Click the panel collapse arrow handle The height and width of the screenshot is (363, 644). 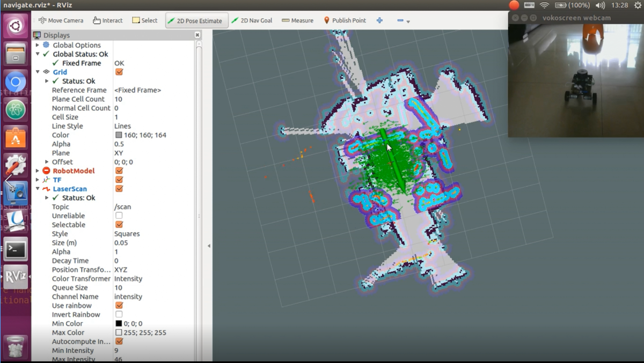point(209,246)
